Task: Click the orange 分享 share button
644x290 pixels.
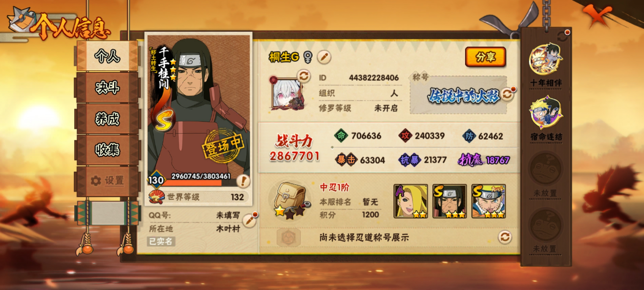Action: (485, 57)
